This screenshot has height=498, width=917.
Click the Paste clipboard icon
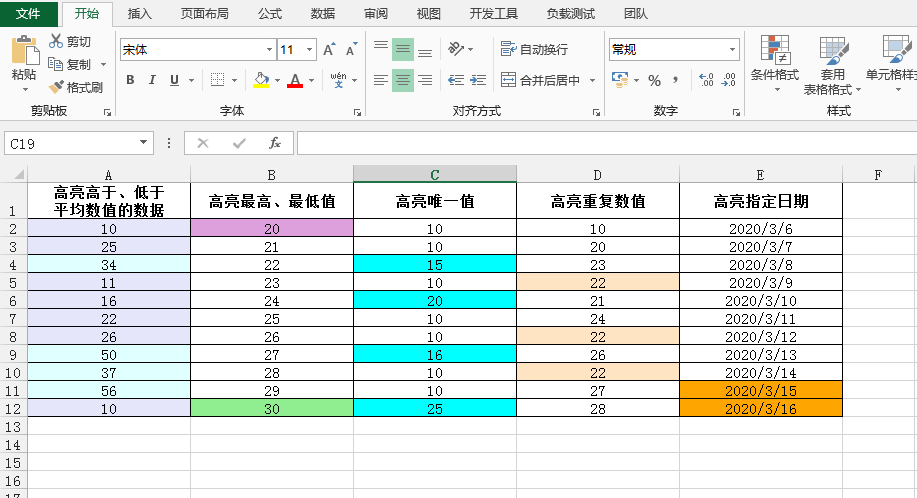[25, 50]
